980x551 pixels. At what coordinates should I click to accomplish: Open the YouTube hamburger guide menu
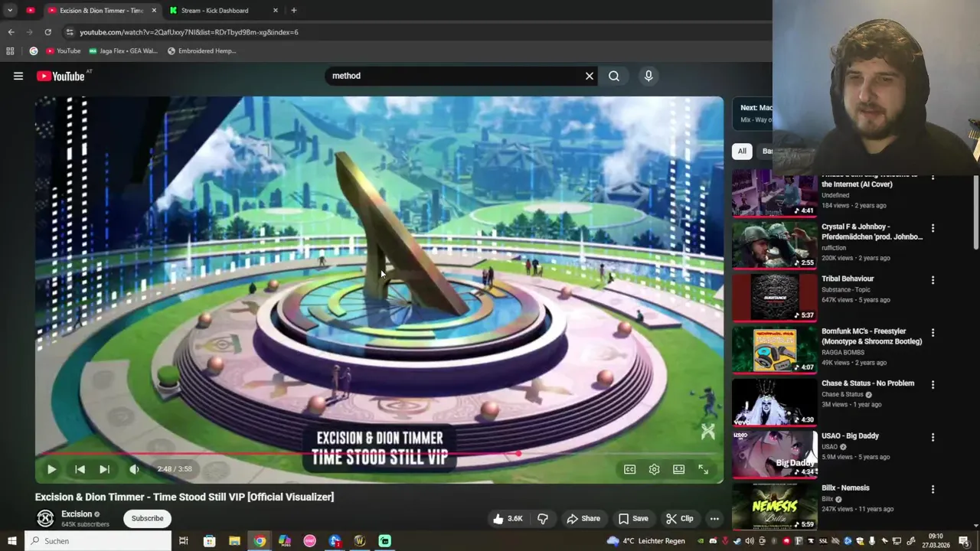pyautogui.click(x=18, y=76)
